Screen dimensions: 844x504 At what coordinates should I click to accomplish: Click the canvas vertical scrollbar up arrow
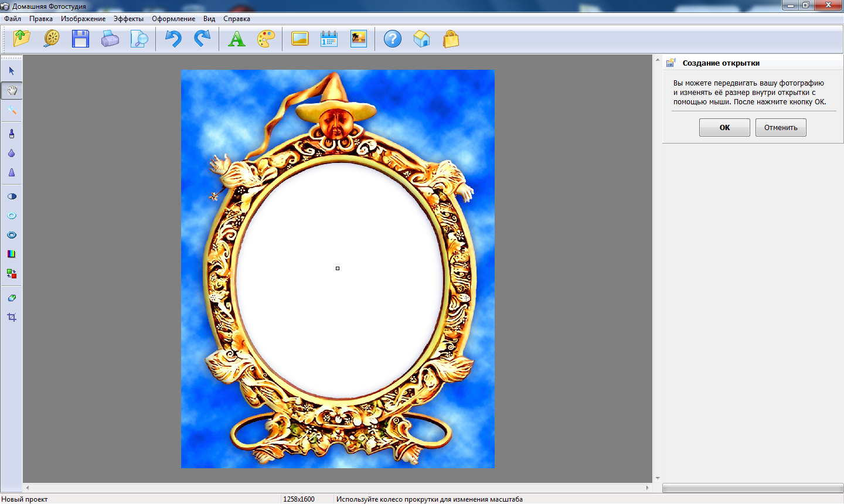(x=658, y=59)
